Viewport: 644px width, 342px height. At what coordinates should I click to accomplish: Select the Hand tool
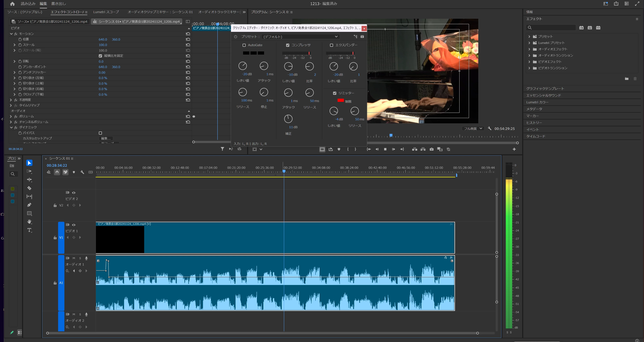[29, 221]
